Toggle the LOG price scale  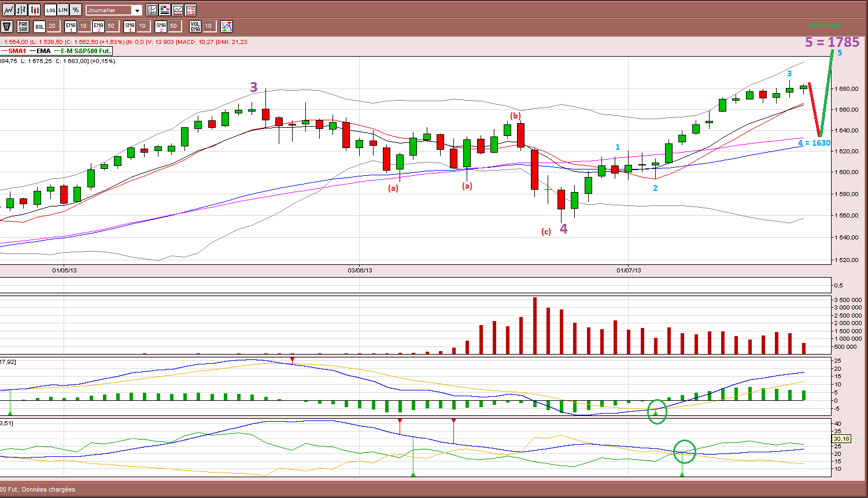click(x=50, y=10)
